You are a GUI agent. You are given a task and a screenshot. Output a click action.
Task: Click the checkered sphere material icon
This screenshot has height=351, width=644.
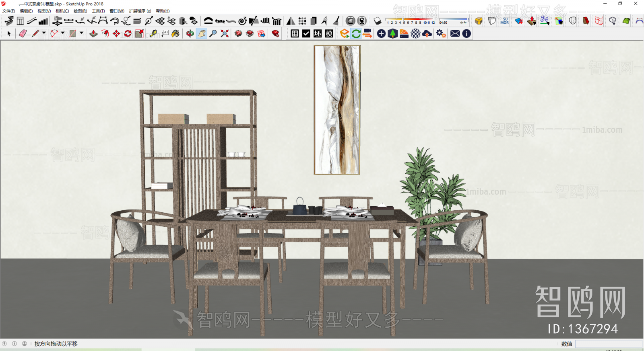[x=415, y=34]
